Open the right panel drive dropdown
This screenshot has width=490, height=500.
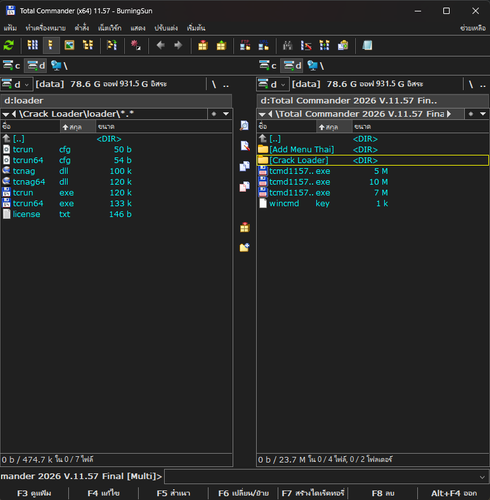click(273, 84)
